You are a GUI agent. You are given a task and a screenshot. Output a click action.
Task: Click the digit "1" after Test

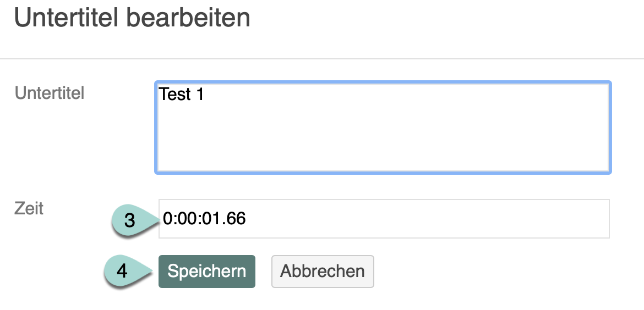click(x=199, y=95)
